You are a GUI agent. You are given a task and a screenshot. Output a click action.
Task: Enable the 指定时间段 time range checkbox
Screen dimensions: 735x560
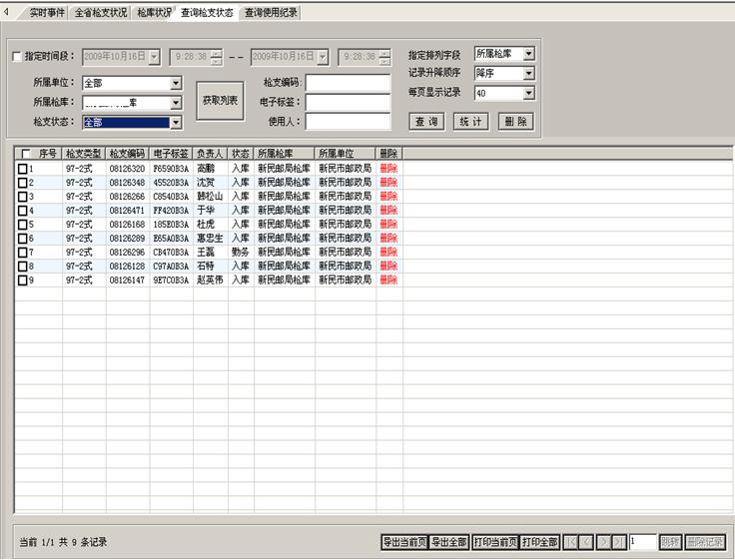[16, 57]
